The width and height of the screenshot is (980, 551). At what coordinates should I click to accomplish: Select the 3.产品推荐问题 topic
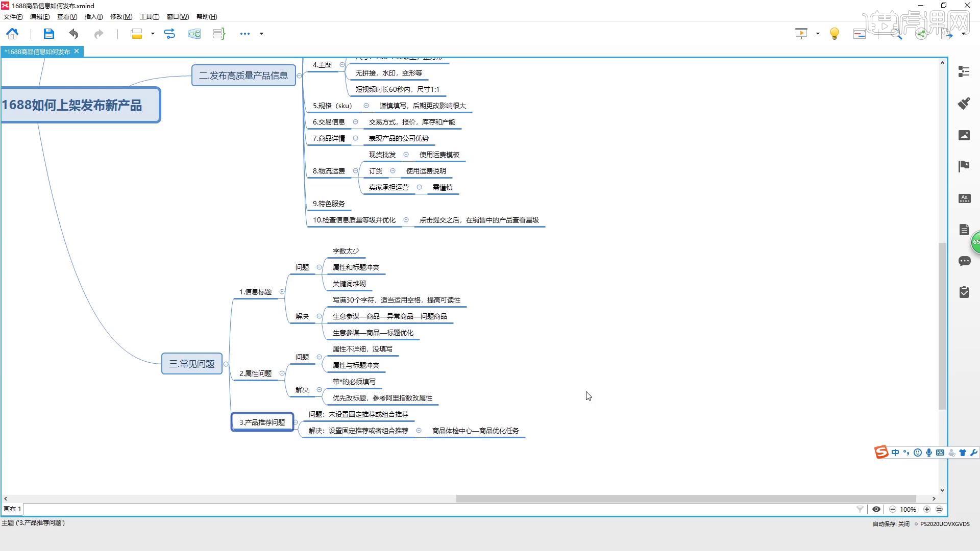click(x=262, y=422)
